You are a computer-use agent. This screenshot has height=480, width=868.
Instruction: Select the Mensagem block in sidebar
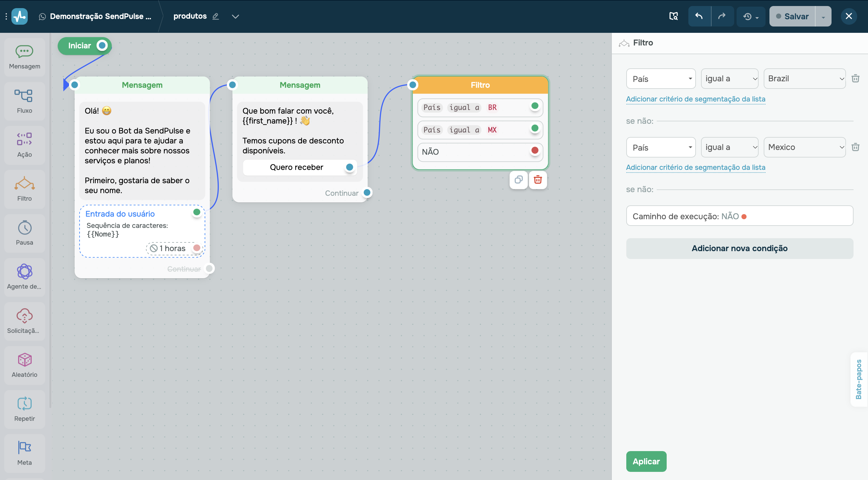pyautogui.click(x=25, y=57)
